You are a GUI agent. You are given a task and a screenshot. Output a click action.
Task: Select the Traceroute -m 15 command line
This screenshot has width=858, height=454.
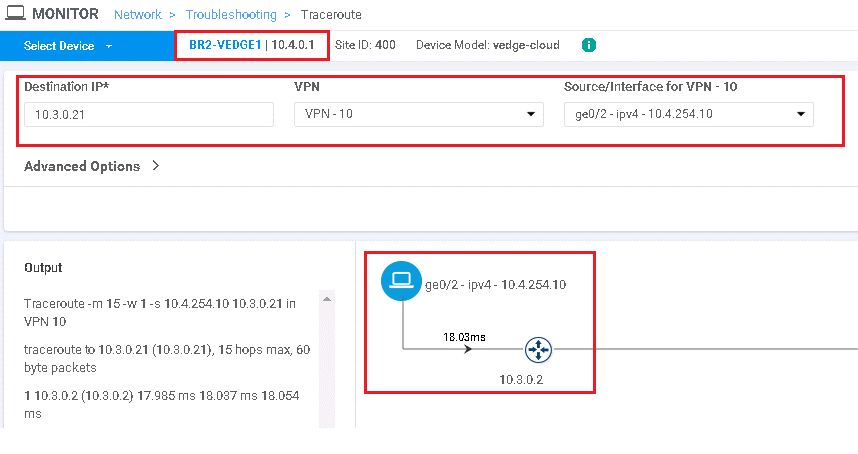(160, 312)
